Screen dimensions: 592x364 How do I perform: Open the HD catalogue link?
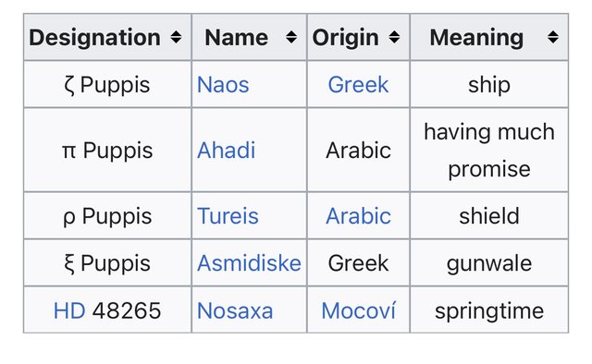point(69,310)
